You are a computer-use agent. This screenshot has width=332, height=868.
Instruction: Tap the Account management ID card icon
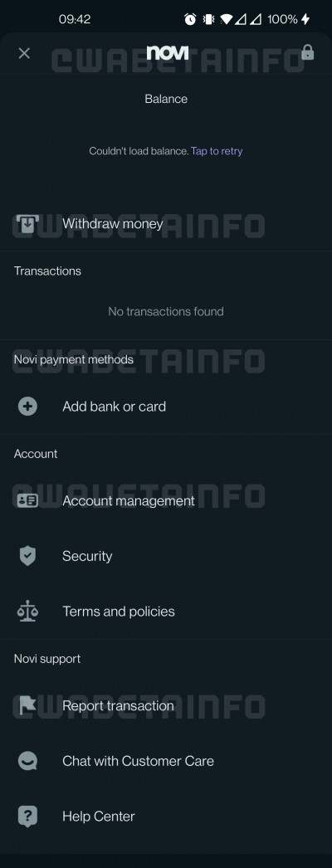(27, 500)
